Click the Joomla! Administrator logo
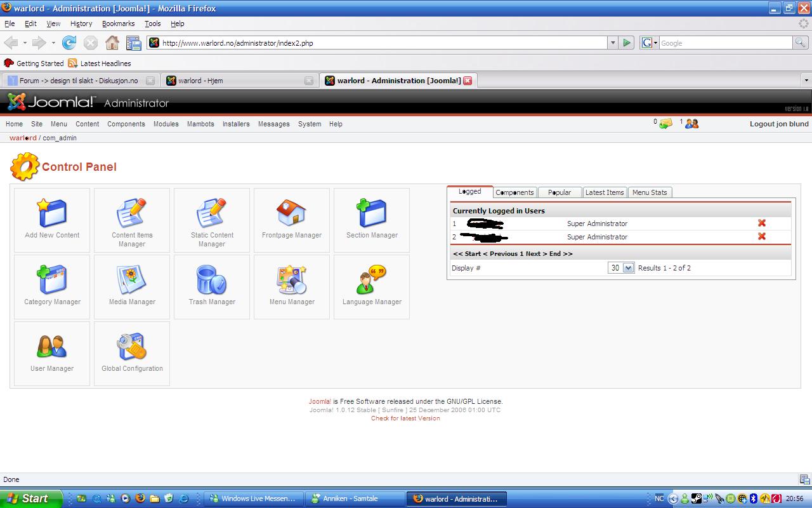Image resolution: width=812 pixels, height=508 pixels. point(88,102)
